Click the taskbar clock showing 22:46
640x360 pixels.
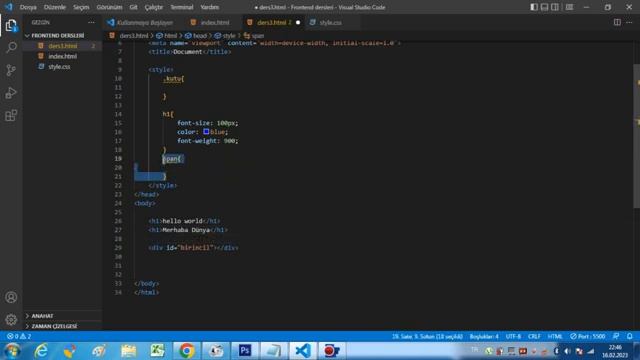pyautogui.click(x=615, y=351)
